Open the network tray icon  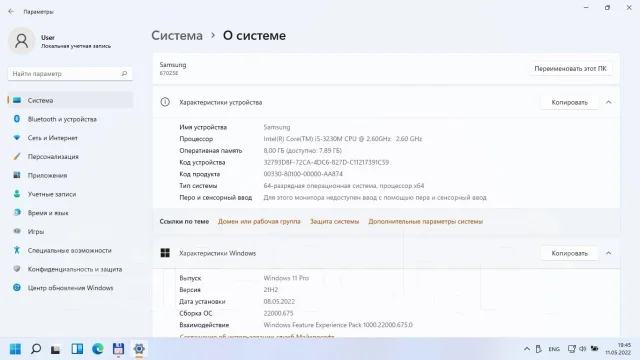coord(571,349)
